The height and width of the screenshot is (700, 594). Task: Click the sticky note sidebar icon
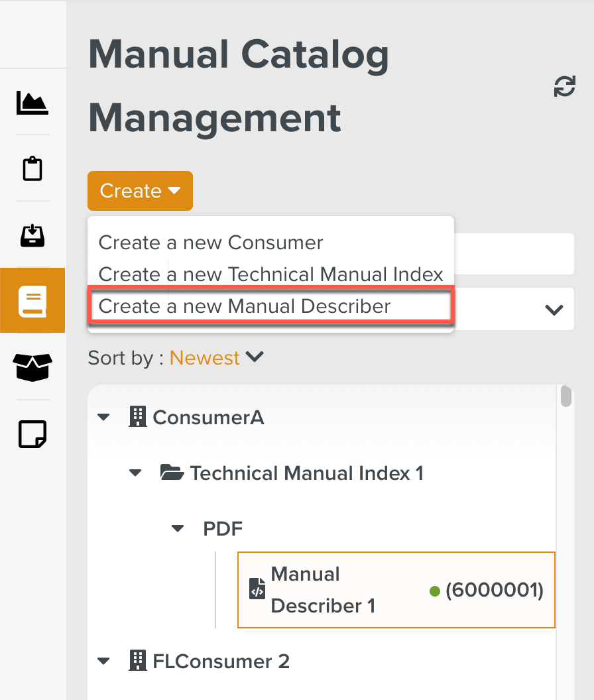(32, 434)
